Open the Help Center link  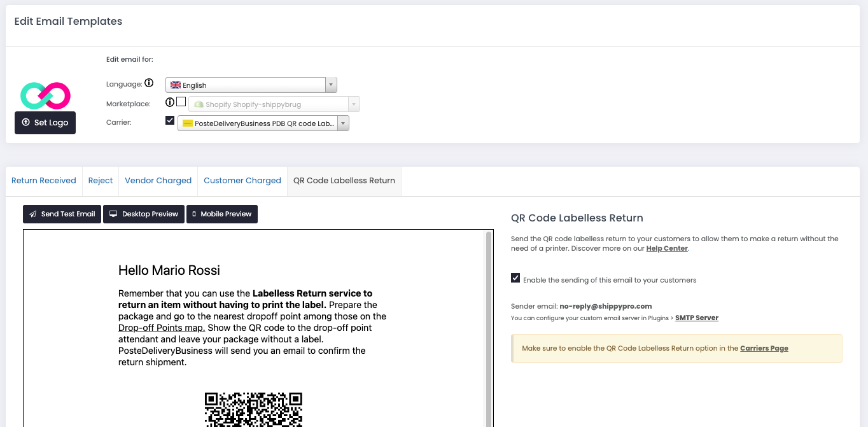pyautogui.click(x=666, y=248)
